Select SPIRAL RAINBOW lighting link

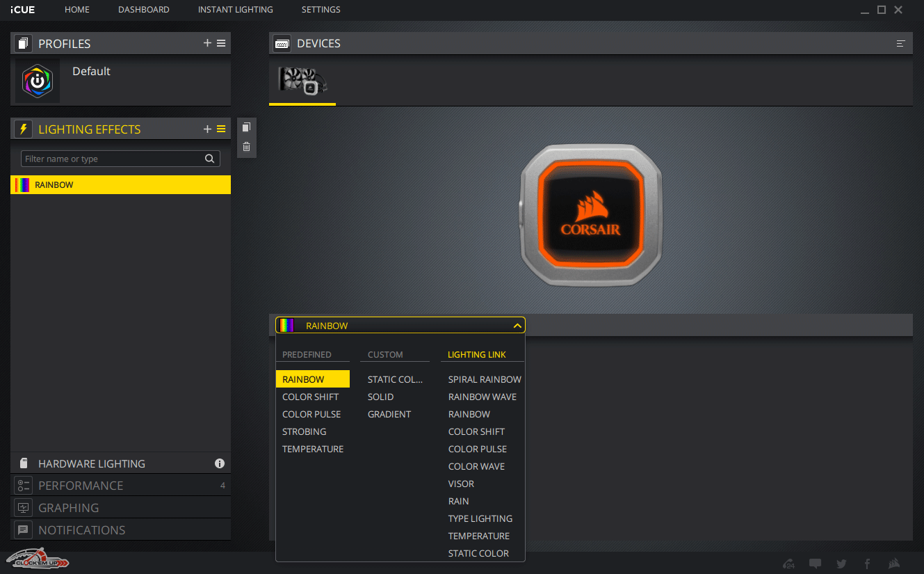coord(485,379)
